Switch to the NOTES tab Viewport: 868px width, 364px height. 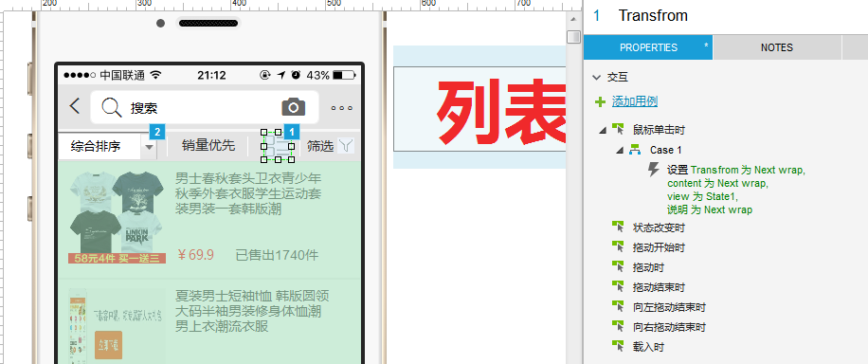click(x=777, y=47)
